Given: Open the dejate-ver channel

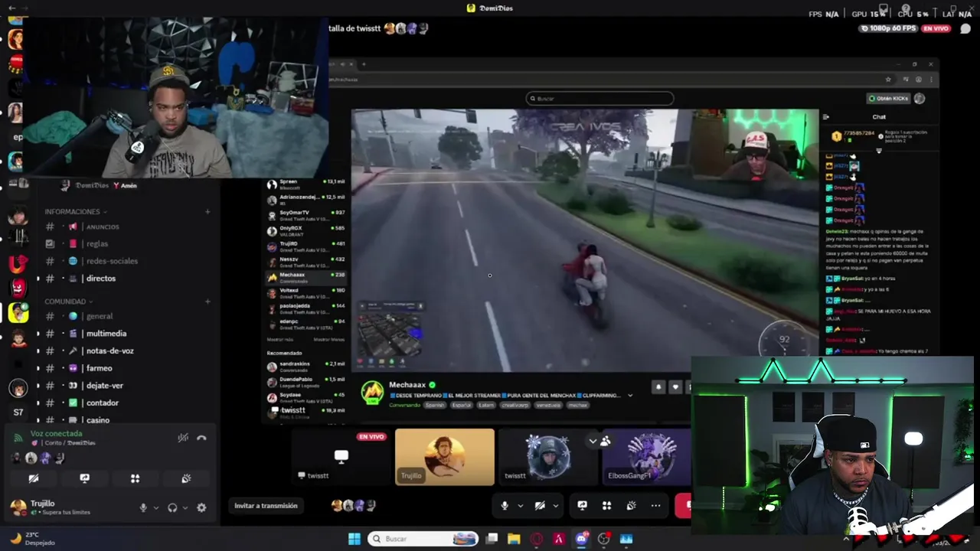Looking at the screenshot, I should point(127,386).
